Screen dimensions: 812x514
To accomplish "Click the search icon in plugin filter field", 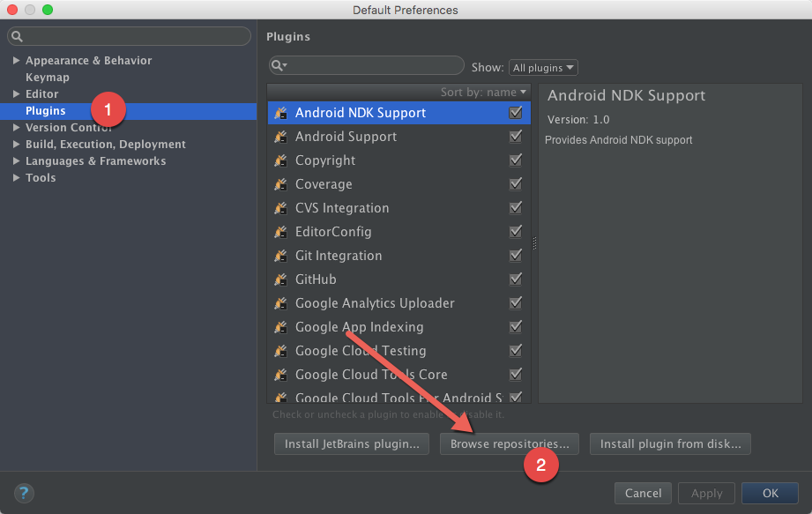I will tap(279, 65).
